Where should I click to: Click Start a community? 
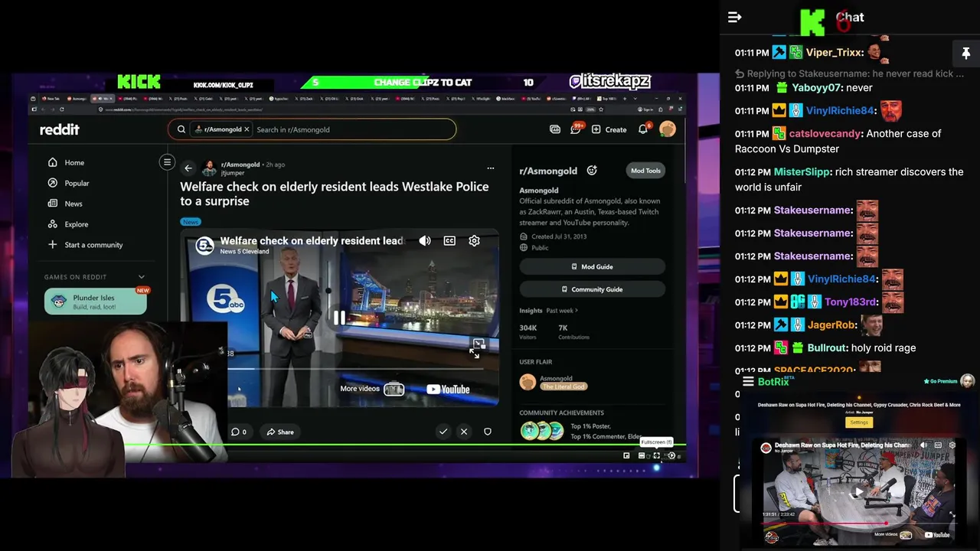(x=85, y=245)
